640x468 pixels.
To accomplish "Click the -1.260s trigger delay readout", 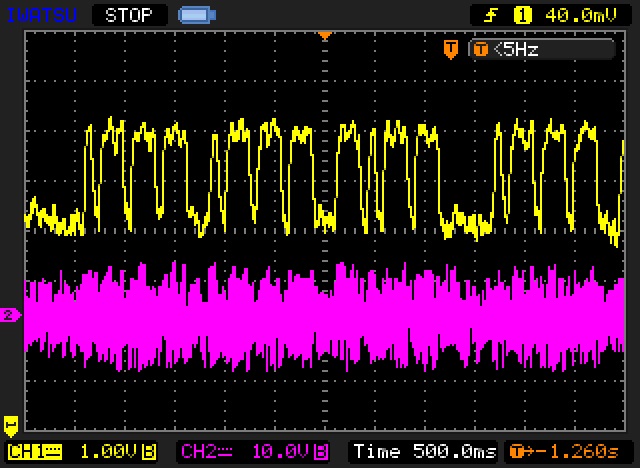I will (579, 452).
